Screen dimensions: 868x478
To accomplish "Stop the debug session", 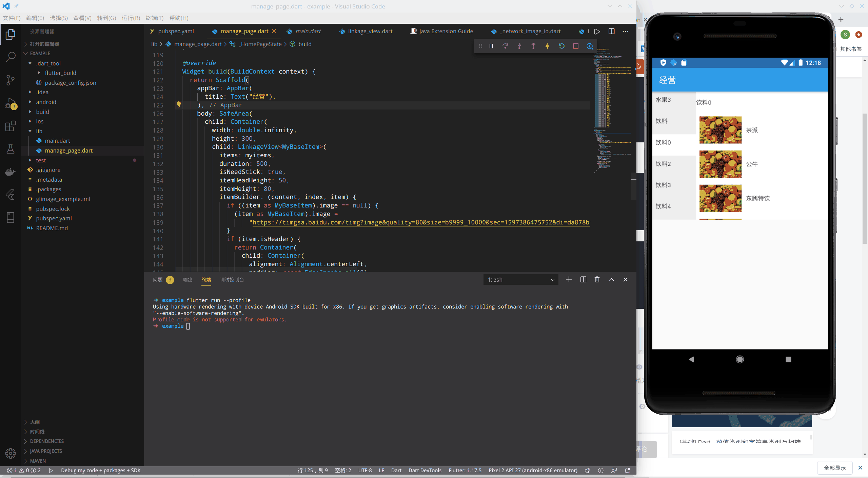I will tap(576, 46).
